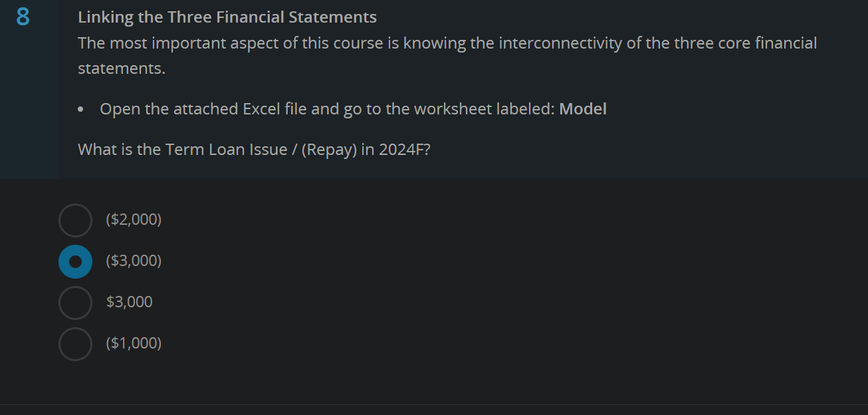Click the Term Loan question text

pyautogui.click(x=254, y=149)
